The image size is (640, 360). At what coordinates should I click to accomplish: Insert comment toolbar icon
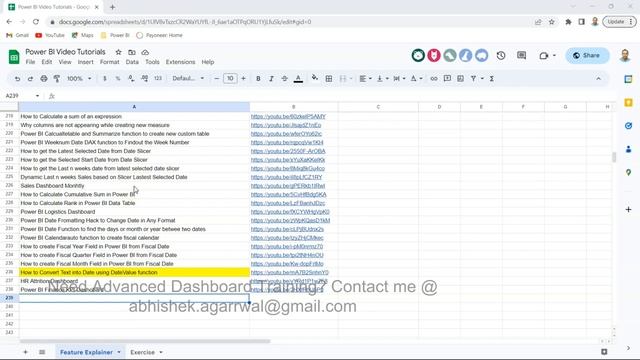(x=447, y=78)
